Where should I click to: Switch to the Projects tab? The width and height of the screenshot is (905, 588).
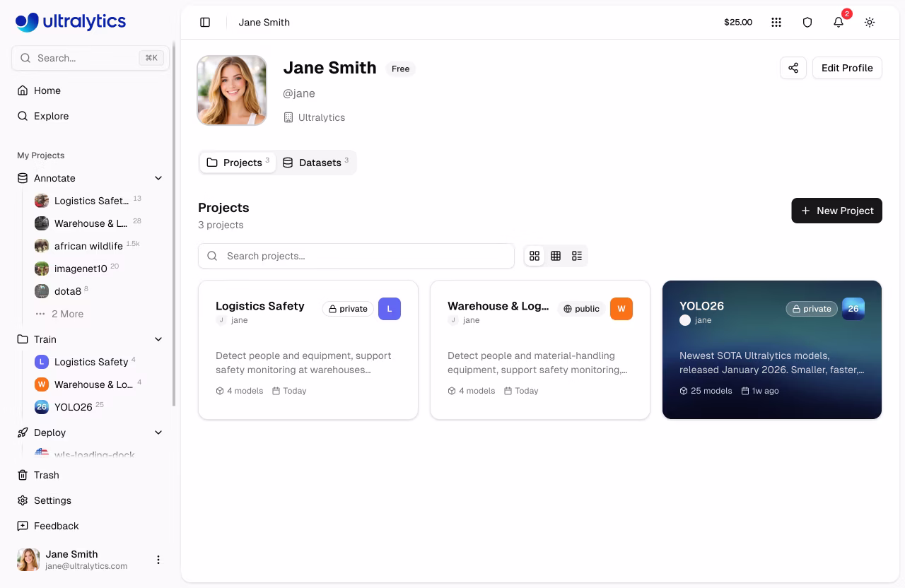(238, 163)
